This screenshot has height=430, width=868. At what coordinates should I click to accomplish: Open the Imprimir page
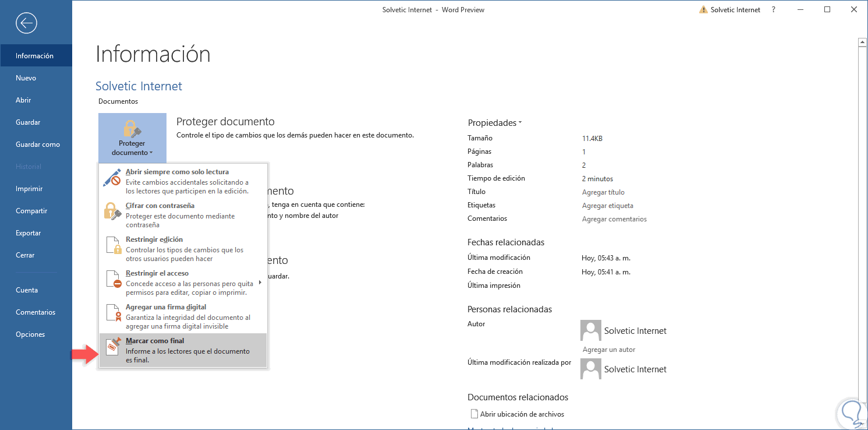[x=36, y=189]
